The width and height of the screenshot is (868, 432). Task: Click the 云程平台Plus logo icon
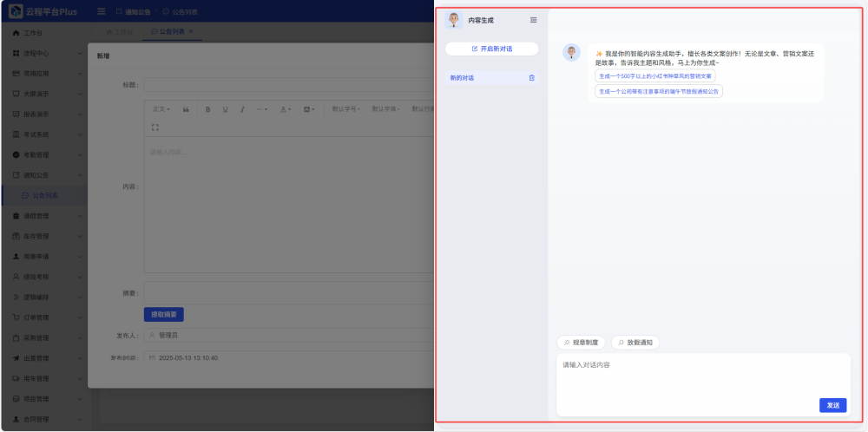pos(16,11)
